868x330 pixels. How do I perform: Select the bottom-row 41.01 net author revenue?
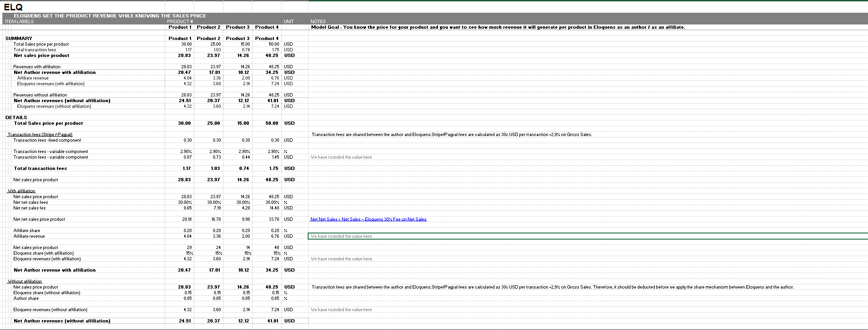pyautogui.click(x=272, y=321)
